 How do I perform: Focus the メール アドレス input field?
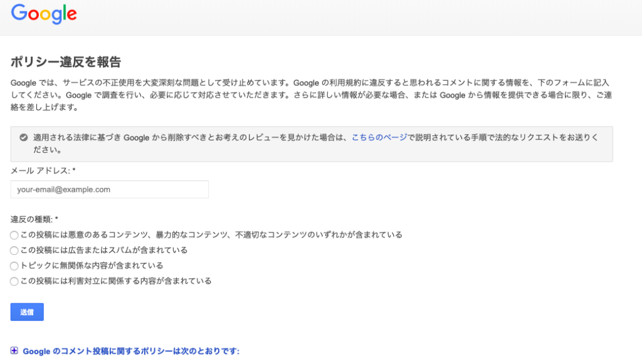coord(110,189)
